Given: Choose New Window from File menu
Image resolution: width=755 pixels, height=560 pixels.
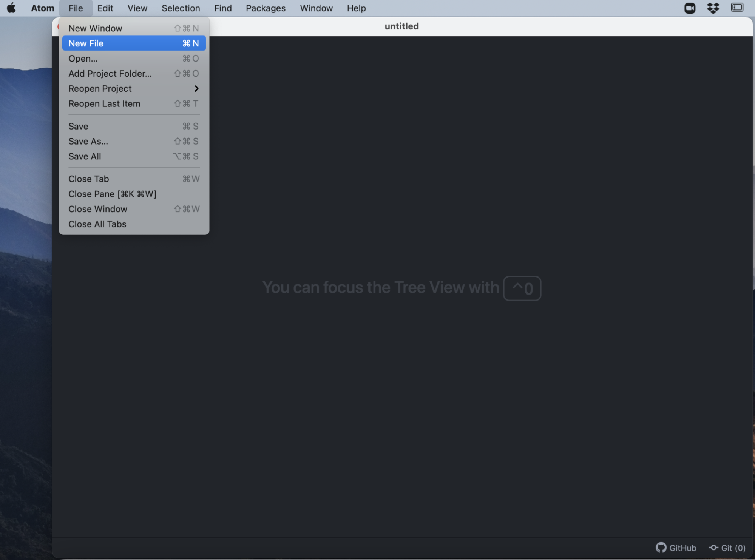Looking at the screenshot, I should click(x=134, y=28).
